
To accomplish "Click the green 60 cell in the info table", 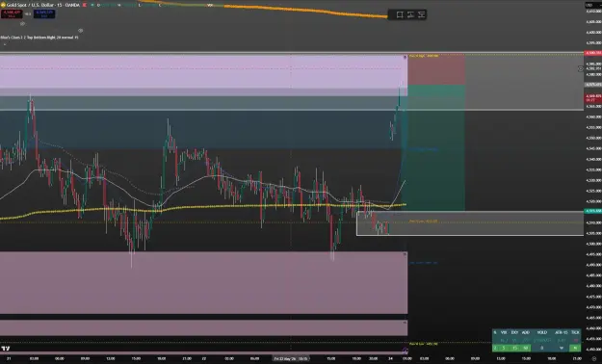I will point(526,348).
